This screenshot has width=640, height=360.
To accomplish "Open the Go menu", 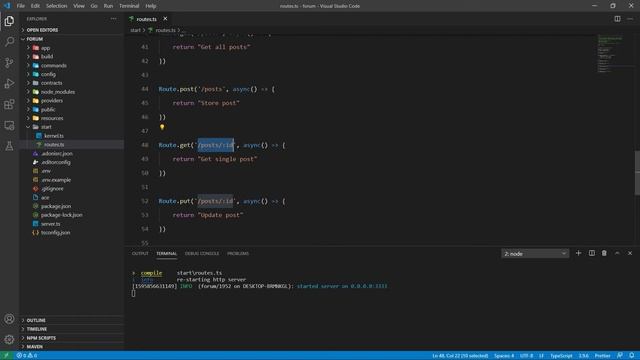I will point(94,6).
